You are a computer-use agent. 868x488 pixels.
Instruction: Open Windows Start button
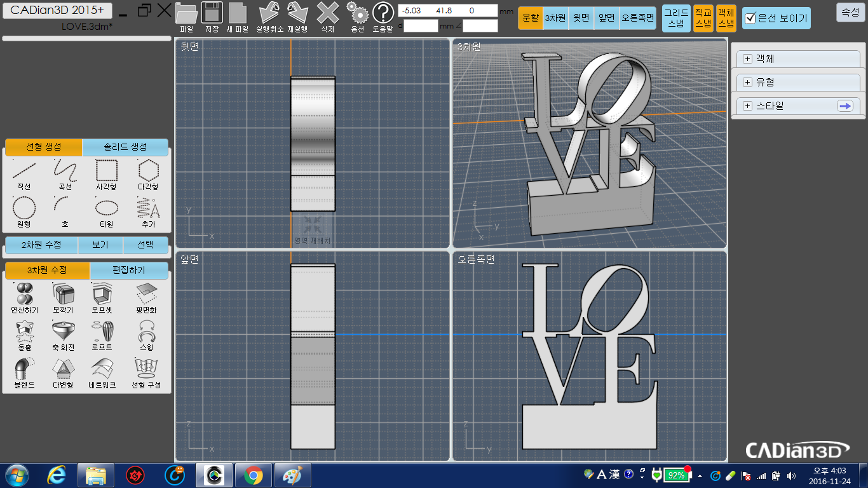click(x=16, y=475)
